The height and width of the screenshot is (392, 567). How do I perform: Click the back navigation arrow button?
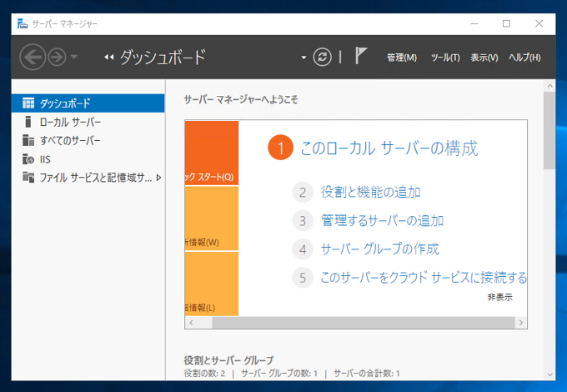coord(33,57)
